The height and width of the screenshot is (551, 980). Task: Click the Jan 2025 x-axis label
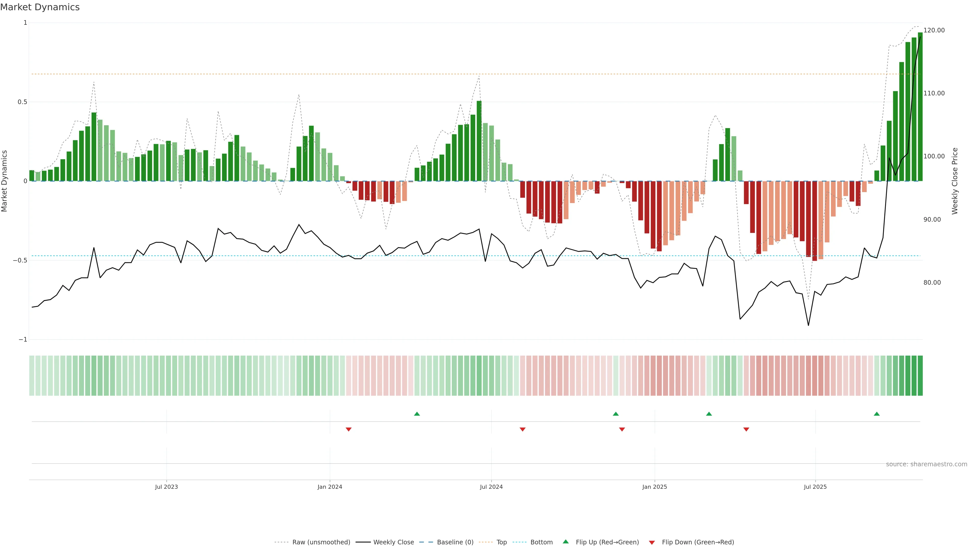(654, 487)
